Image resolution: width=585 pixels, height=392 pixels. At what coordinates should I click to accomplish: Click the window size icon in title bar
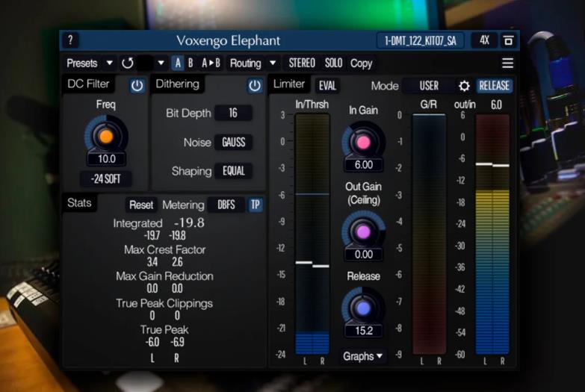click(508, 40)
